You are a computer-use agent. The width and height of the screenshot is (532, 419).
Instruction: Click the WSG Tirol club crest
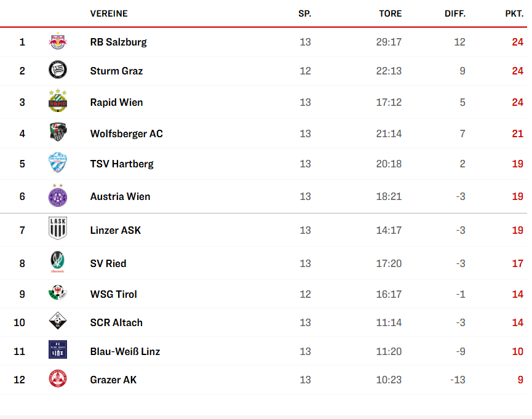coord(58,293)
